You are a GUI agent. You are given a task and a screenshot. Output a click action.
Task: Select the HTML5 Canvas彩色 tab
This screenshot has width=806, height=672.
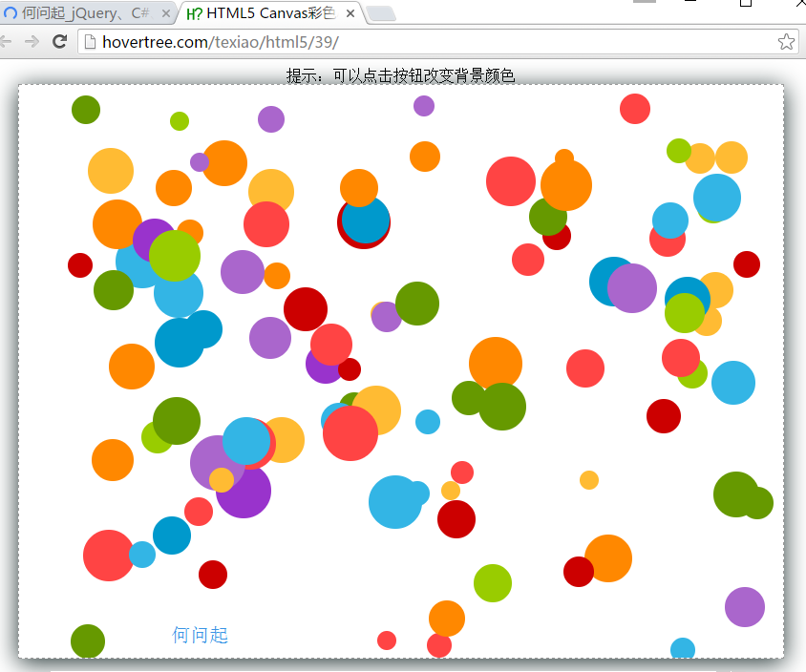tap(269, 13)
